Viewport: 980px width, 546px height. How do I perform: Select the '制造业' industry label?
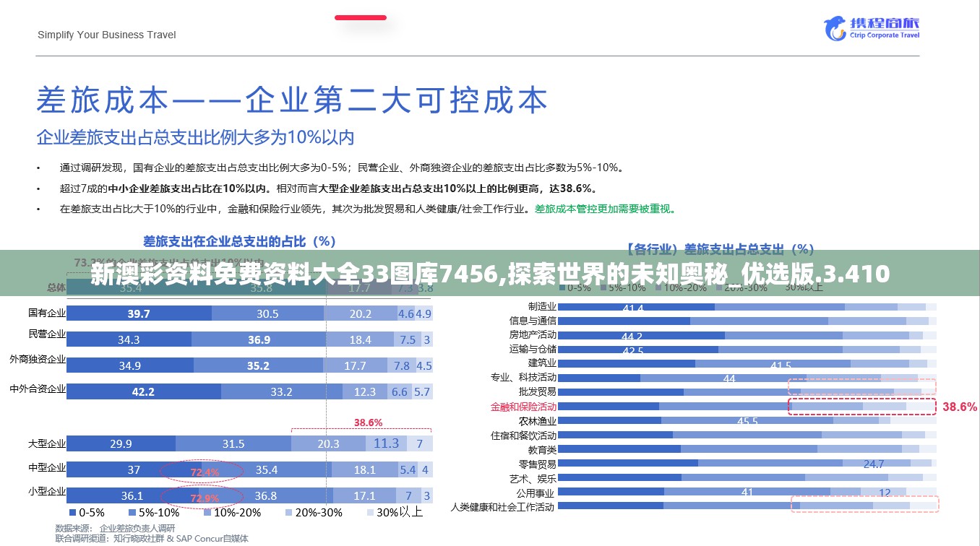pos(542,306)
